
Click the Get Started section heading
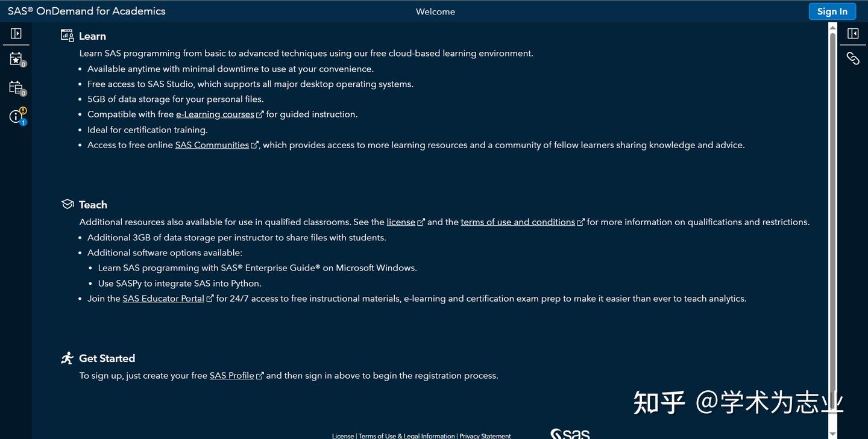[107, 358]
